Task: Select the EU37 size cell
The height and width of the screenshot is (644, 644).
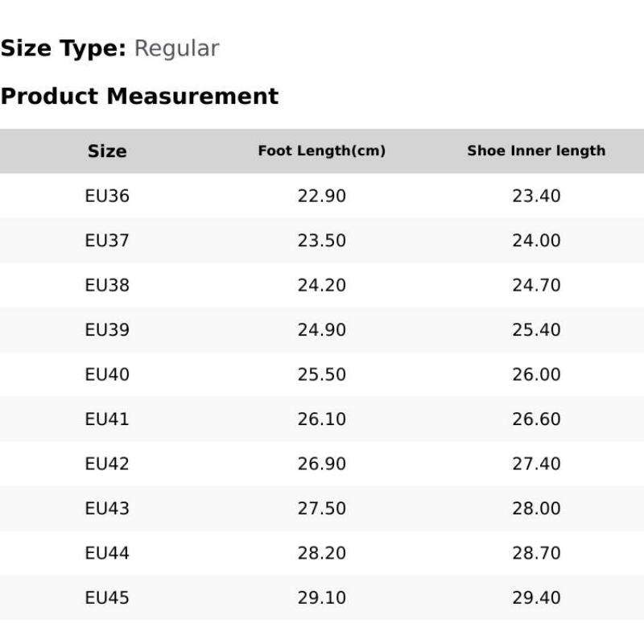Action: pos(107,241)
